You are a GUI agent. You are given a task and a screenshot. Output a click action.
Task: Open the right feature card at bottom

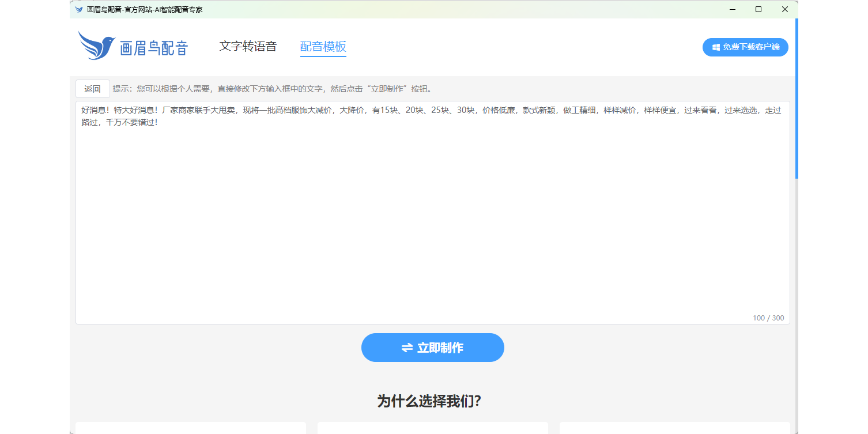(674, 428)
